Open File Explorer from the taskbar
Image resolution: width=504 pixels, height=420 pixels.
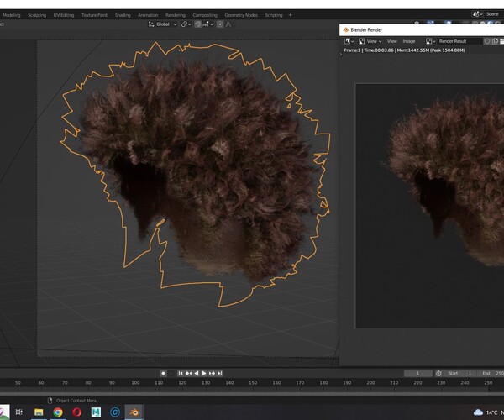click(39, 412)
